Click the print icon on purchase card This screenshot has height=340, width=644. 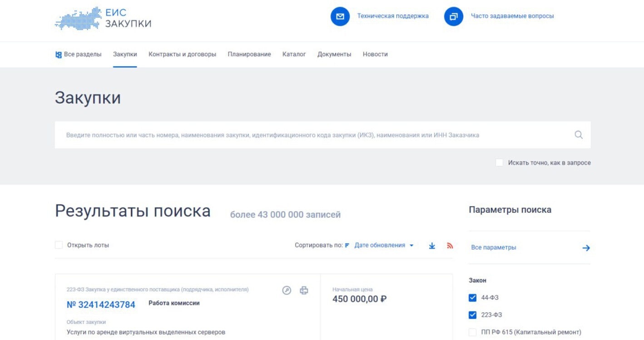click(x=304, y=291)
